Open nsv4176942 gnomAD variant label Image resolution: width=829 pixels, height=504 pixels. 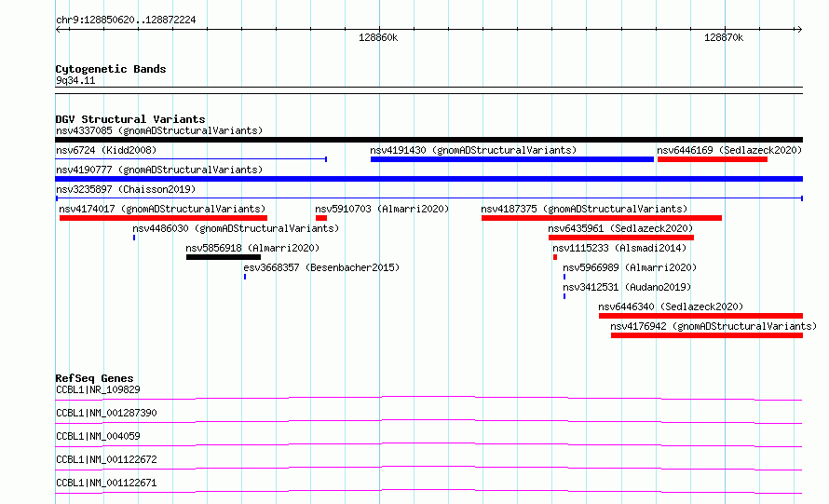(x=713, y=326)
